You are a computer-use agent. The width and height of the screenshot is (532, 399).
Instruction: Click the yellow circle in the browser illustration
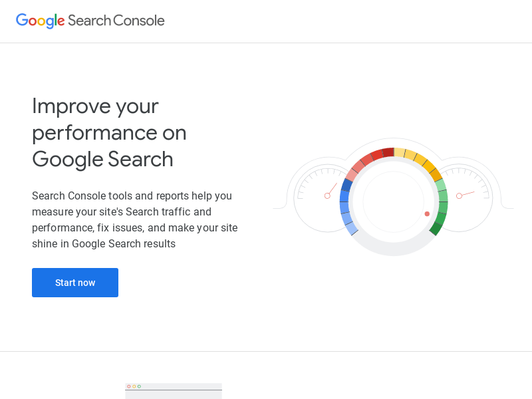pos(134,386)
